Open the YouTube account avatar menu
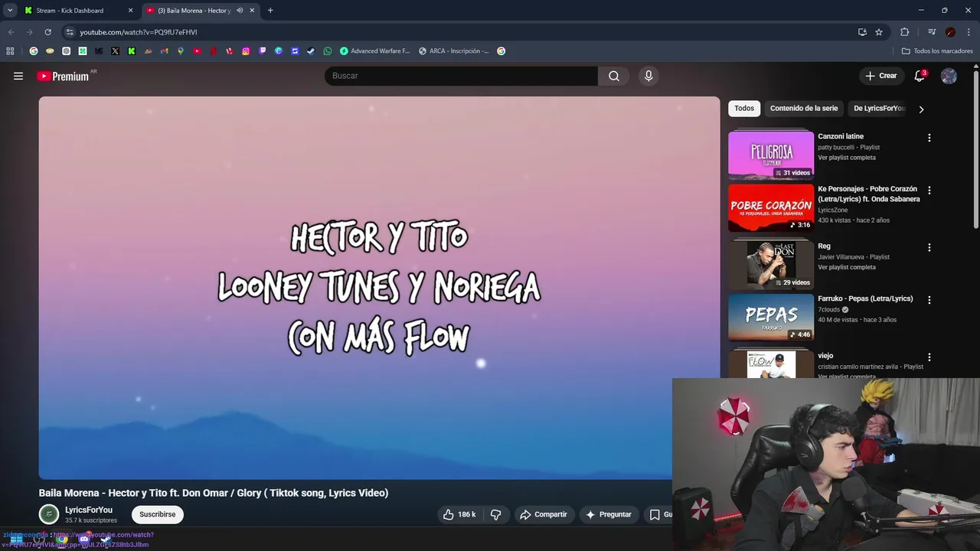Screen dimensions: 980x551 [x=949, y=76]
